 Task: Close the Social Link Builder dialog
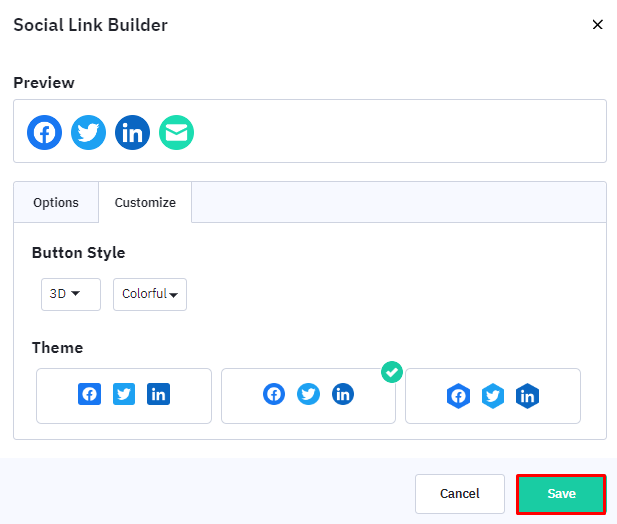598,25
